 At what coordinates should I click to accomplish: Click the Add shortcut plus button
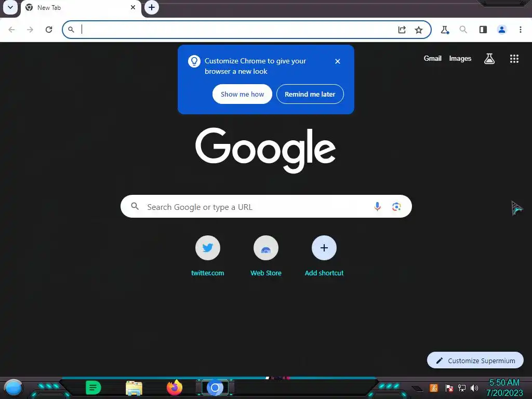tap(324, 248)
